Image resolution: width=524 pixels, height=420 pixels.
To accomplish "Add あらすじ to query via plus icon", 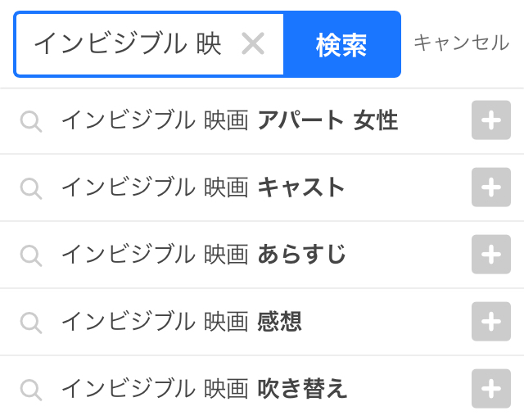I will [491, 255].
